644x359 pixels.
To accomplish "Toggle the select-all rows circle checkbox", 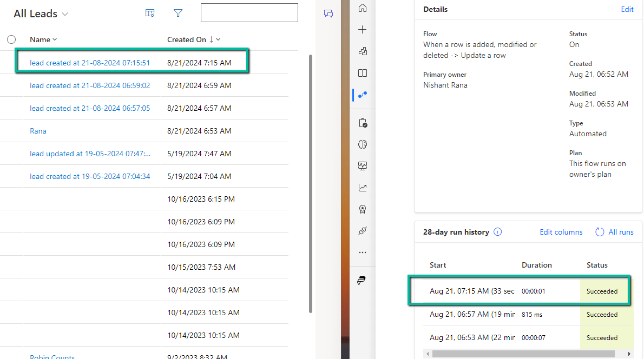I will coord(11,39).
